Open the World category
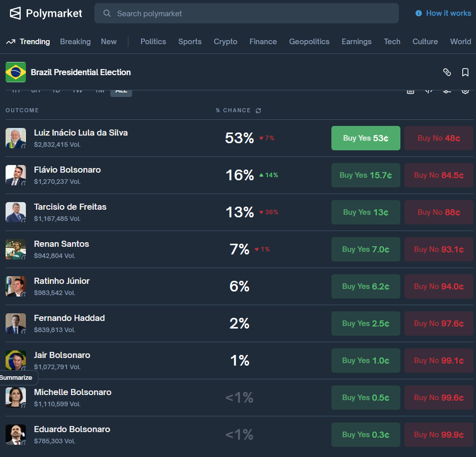 coord(460,42)
